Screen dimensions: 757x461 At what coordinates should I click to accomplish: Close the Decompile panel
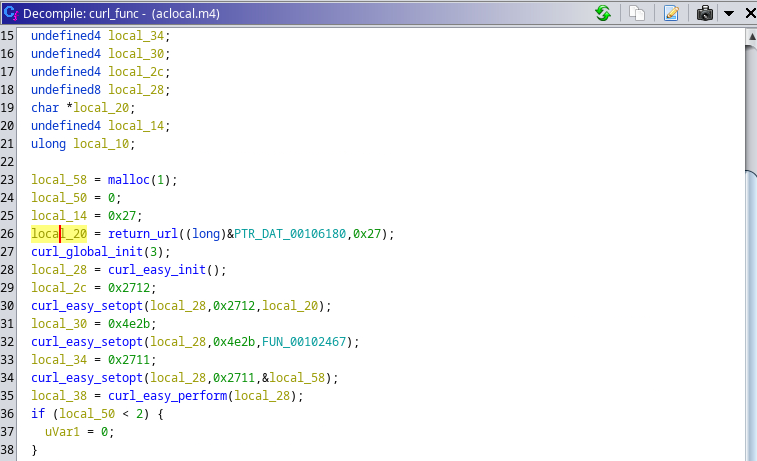(748, 13)
